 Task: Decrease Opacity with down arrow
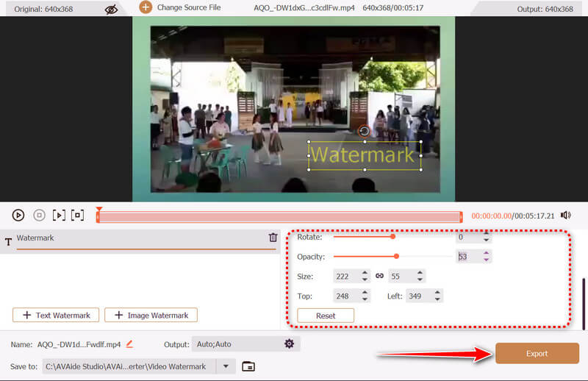coord(486,260)
